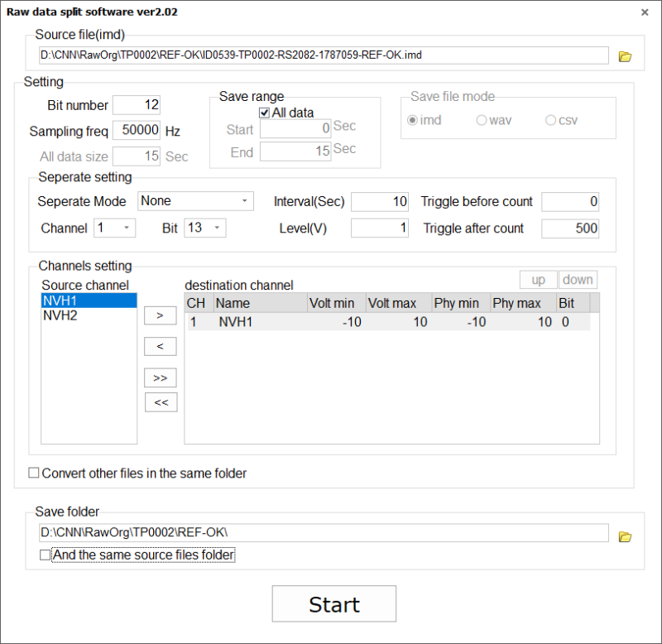
Task: Select NVH1 in Source channel list
Action: (x=89, y=300)
